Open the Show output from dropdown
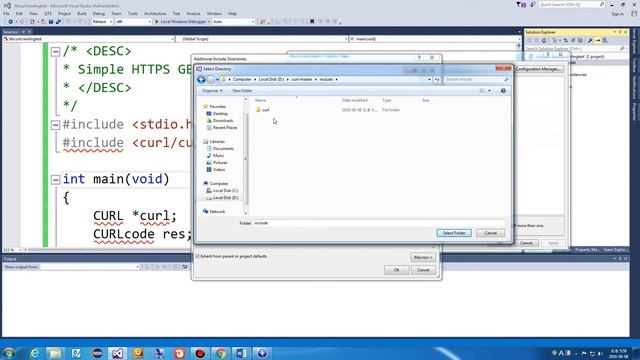Screen dimensions: 640x360 [90, 267]
